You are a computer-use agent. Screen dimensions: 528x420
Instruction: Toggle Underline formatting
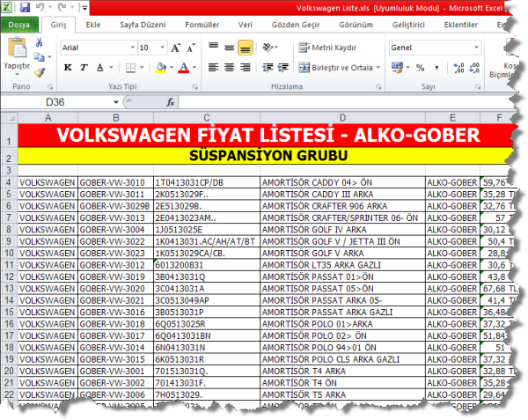100,68
